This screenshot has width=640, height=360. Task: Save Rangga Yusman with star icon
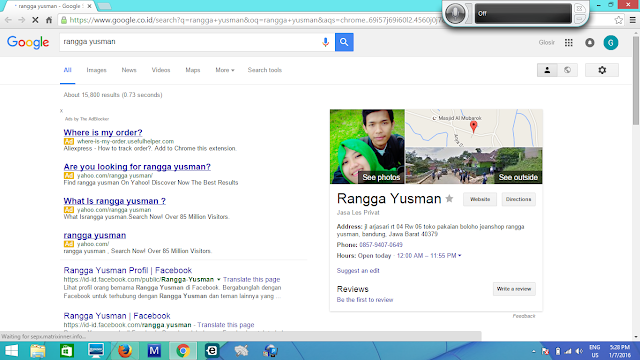click(449, 199)
